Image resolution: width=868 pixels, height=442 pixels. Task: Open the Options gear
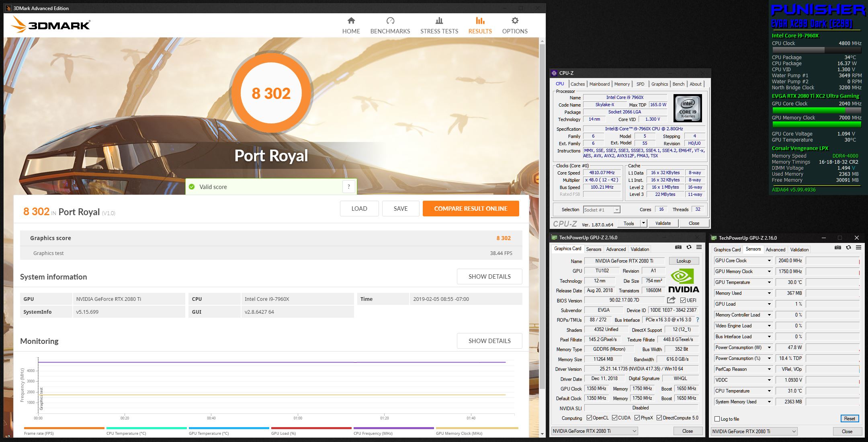515,21
